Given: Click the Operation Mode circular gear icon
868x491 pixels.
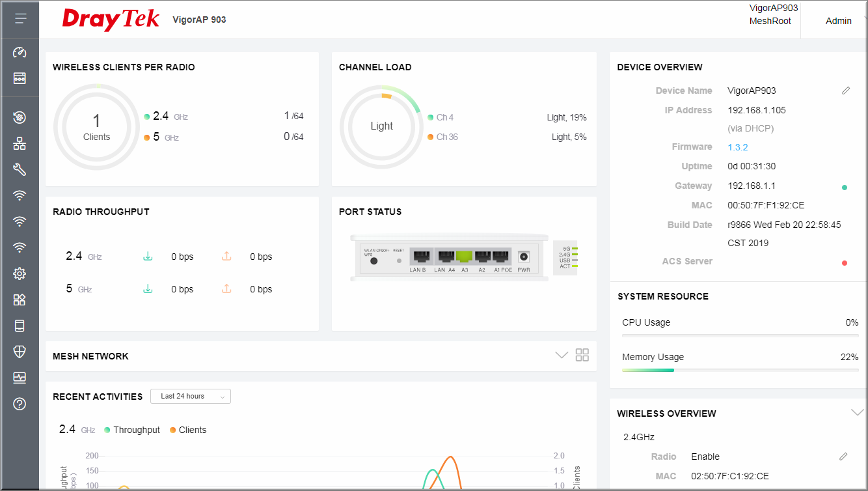Looking at the screenshot, I should 20,117.
